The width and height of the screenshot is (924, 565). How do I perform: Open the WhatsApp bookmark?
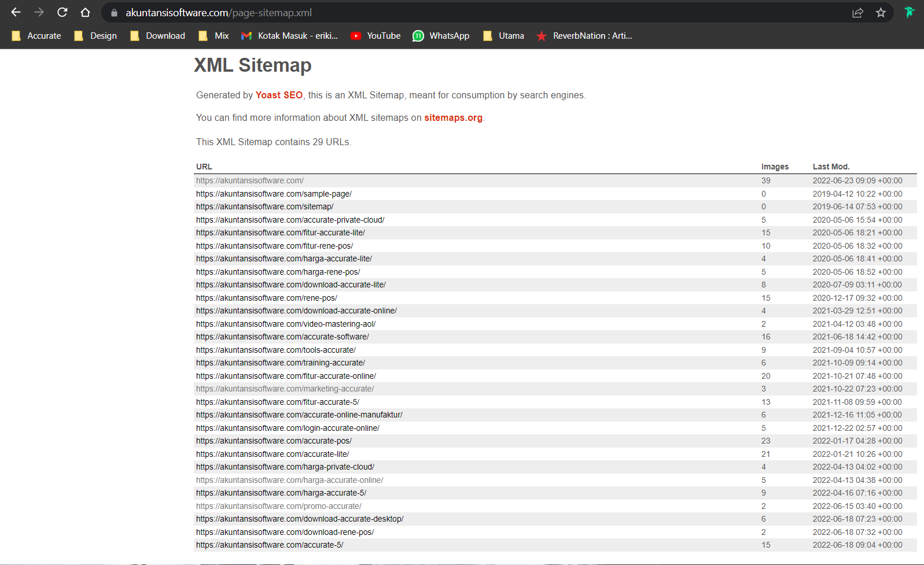[441, 36]
